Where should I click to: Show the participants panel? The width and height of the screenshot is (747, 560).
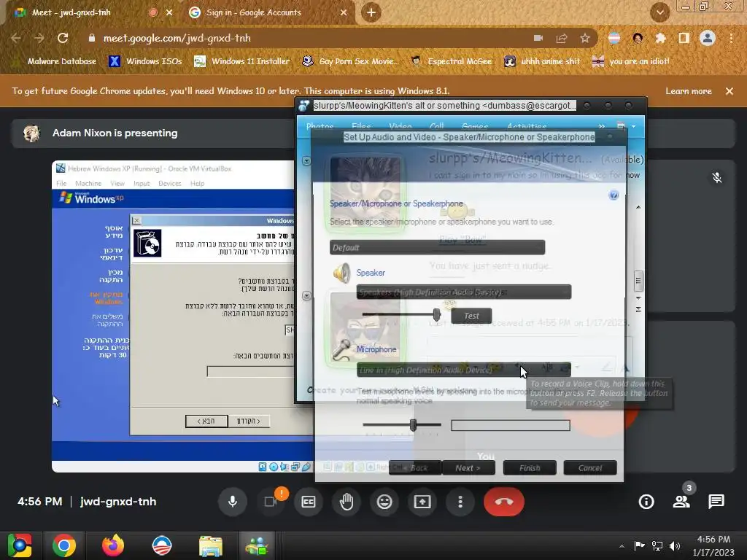681,502
